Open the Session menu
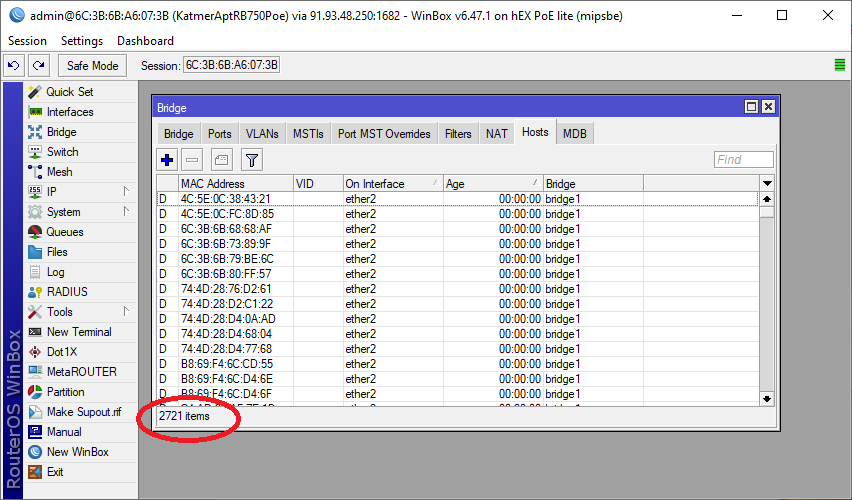Image resolution: width=852 pixels, height=500 pixels. tap(27, 41)
